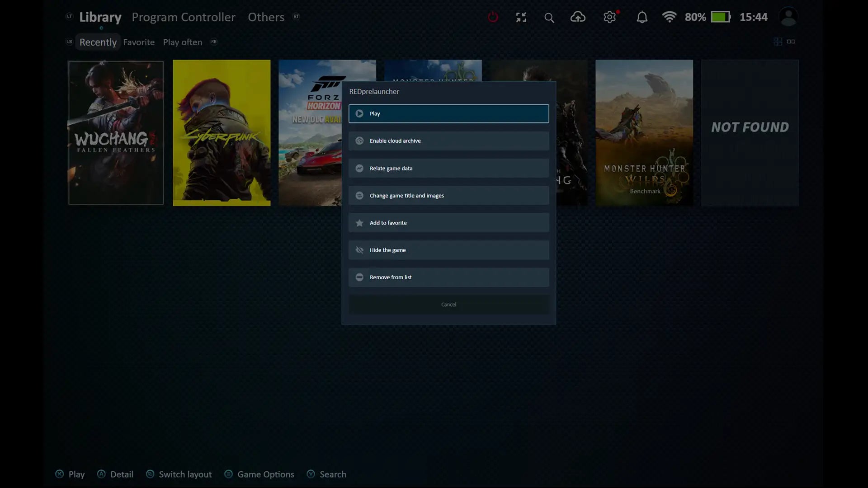Open the Cyberpunk game cover
The image size is (868, 488).
coord(222,133)
